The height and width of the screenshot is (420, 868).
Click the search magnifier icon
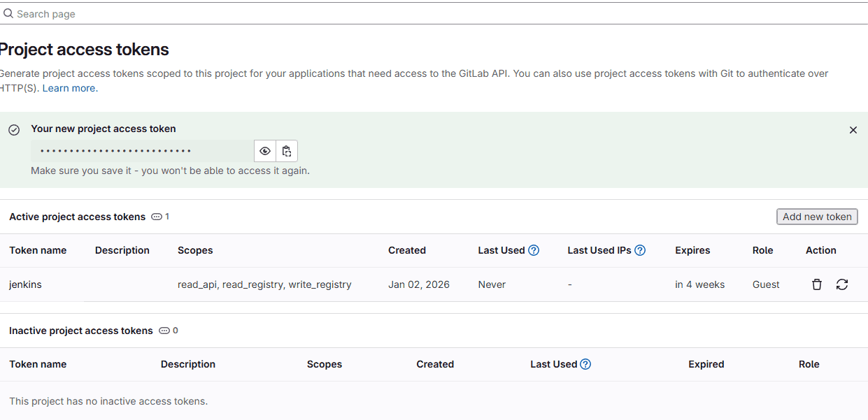[x=8, y=13]
